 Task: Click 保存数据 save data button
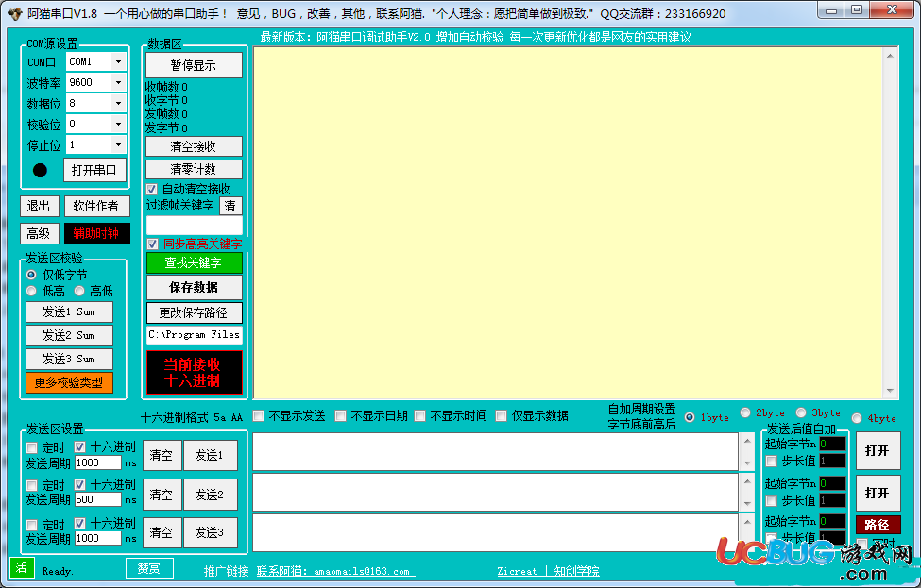pos(194,288)
